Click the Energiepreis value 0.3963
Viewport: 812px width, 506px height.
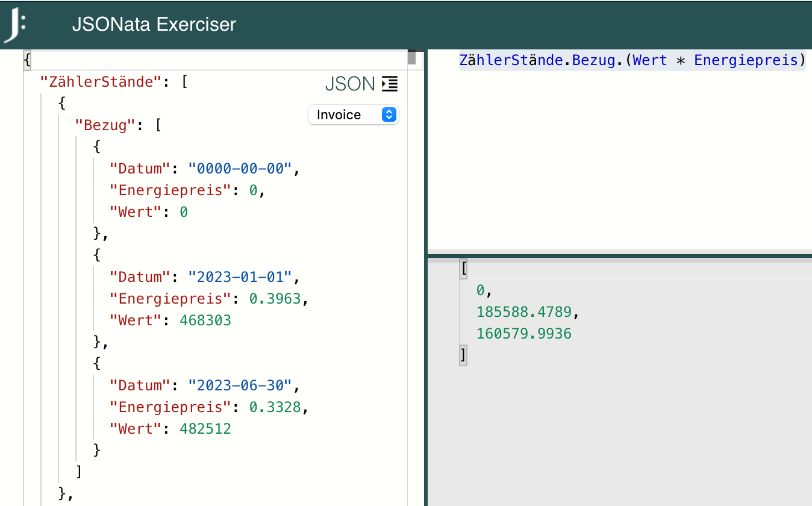tap(275, 298)
